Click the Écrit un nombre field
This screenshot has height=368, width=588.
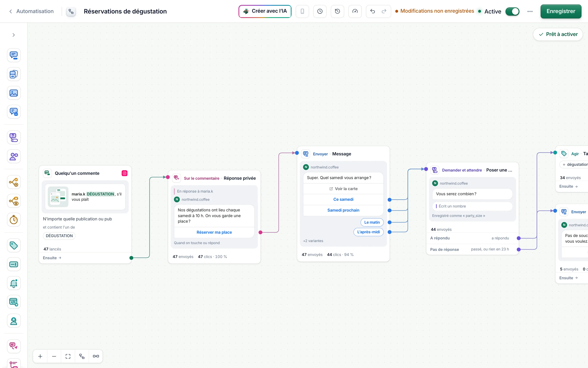[x=472, y=206]
